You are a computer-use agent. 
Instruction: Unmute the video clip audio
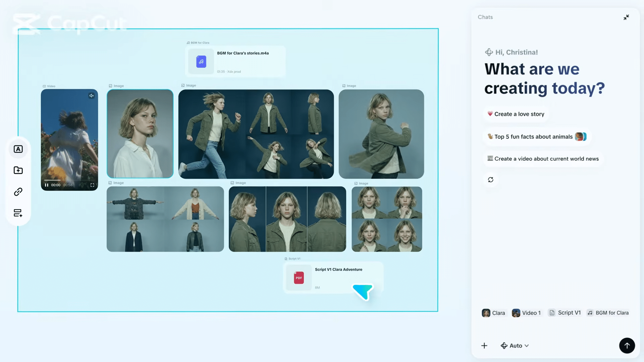tap(91, 96)
